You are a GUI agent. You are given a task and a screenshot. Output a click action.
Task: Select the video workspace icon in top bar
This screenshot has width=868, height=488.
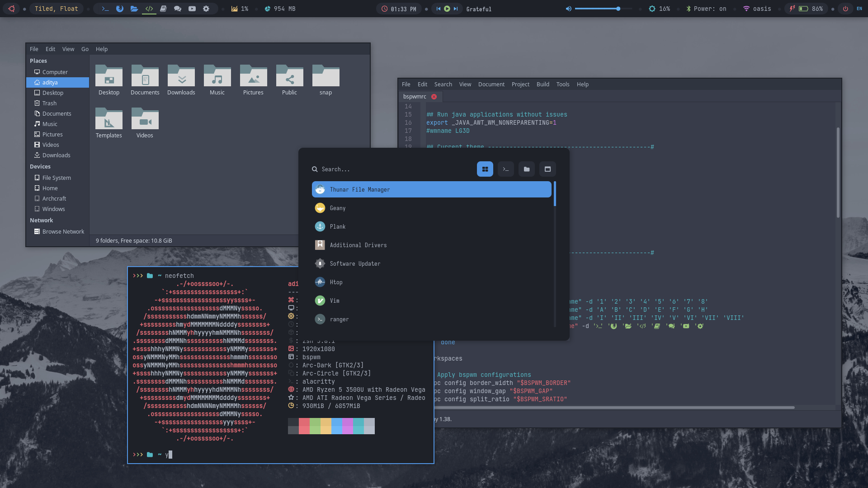[192, 9]
